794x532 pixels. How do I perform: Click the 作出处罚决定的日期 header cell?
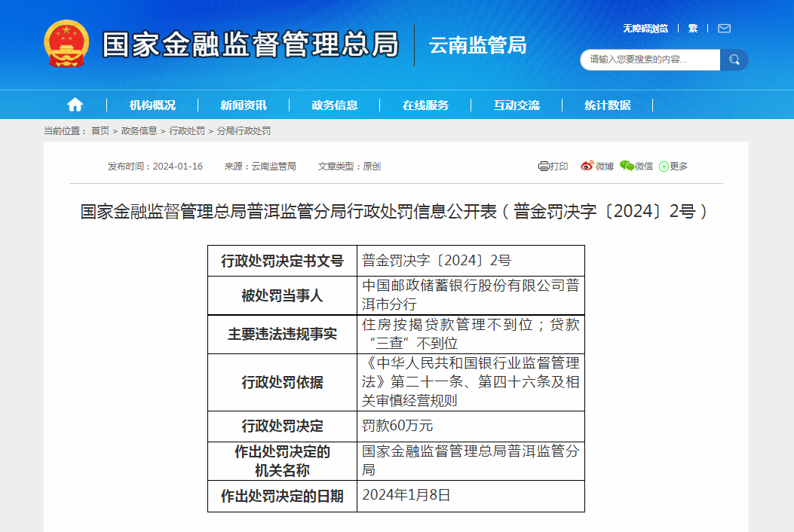coord(283,496)
